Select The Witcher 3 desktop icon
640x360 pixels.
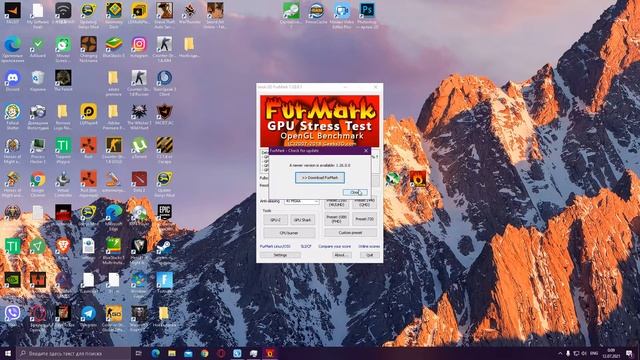[139, 115]
